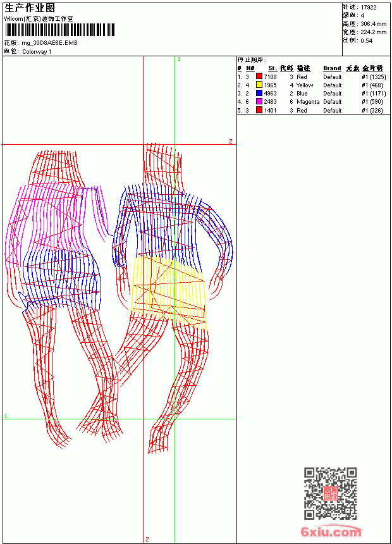
Task: Click the blue color swatch for stop 3
Action: [259, 93]
